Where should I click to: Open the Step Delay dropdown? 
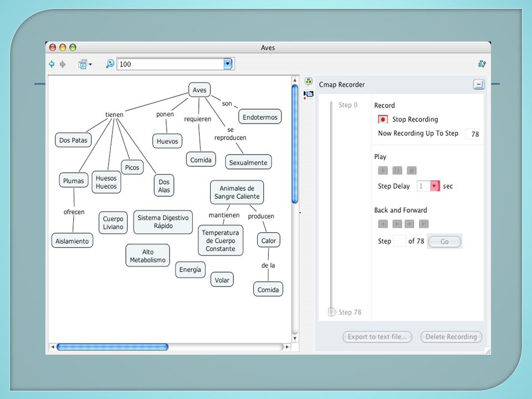point(435,186)
